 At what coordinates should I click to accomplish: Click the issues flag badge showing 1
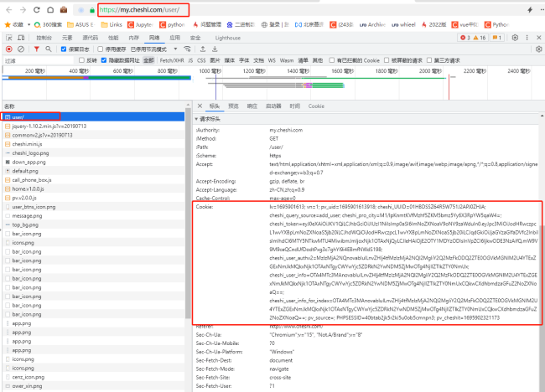click(x=497, y=38)
